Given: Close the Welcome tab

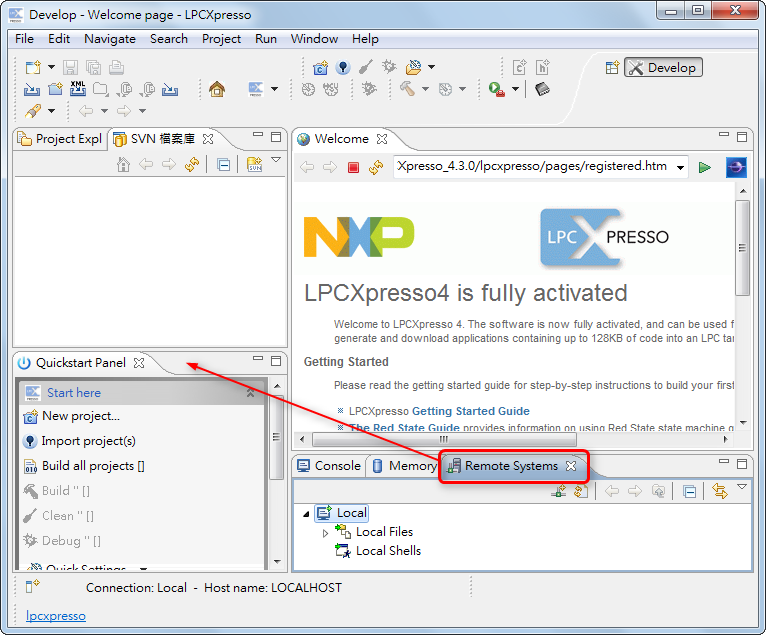Looking at the screenshot, I should tap(382, 139).
